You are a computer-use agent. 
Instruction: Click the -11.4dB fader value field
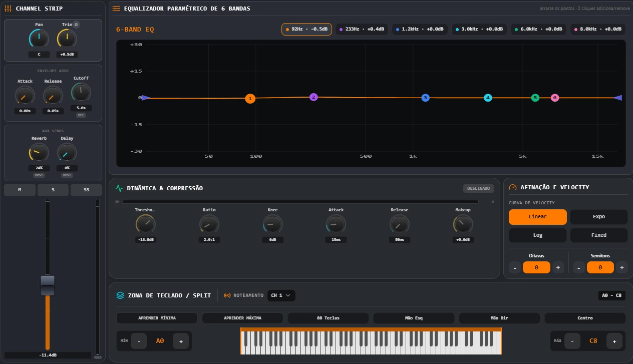tap(48, 355)
